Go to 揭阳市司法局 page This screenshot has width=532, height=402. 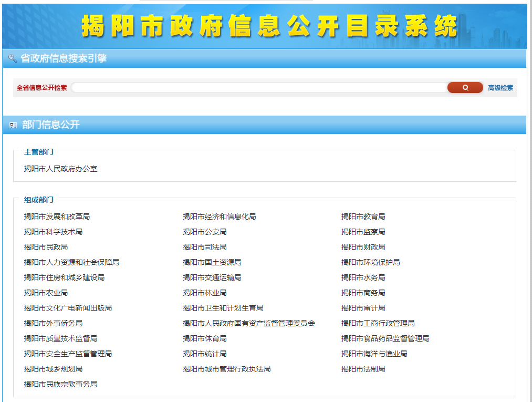(205, 247)
